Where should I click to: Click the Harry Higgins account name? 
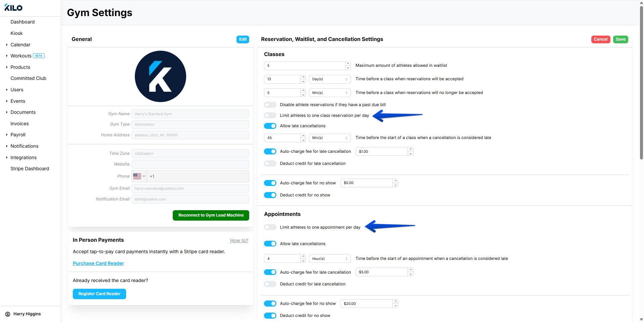click(27, 314)
